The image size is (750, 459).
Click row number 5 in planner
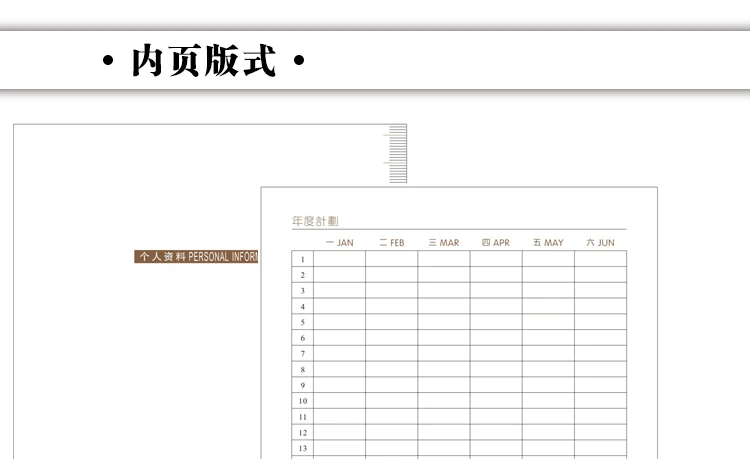point(302,322)
